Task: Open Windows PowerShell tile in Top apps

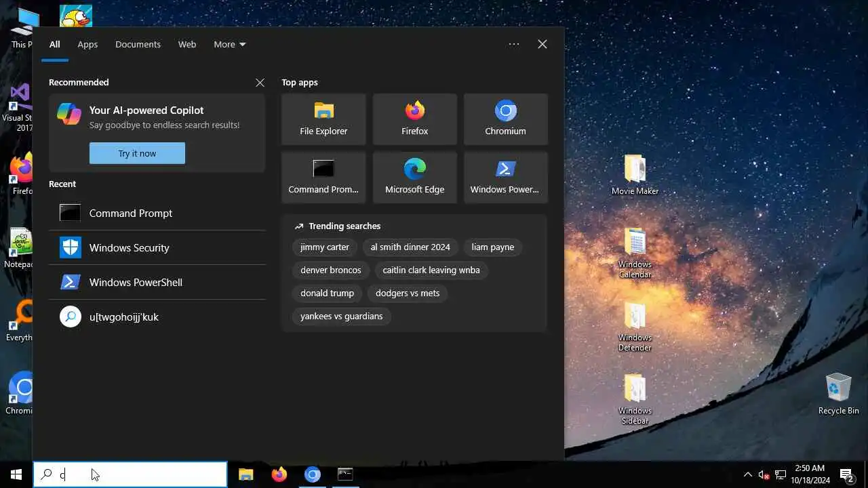Action: [x=505, y=178]
